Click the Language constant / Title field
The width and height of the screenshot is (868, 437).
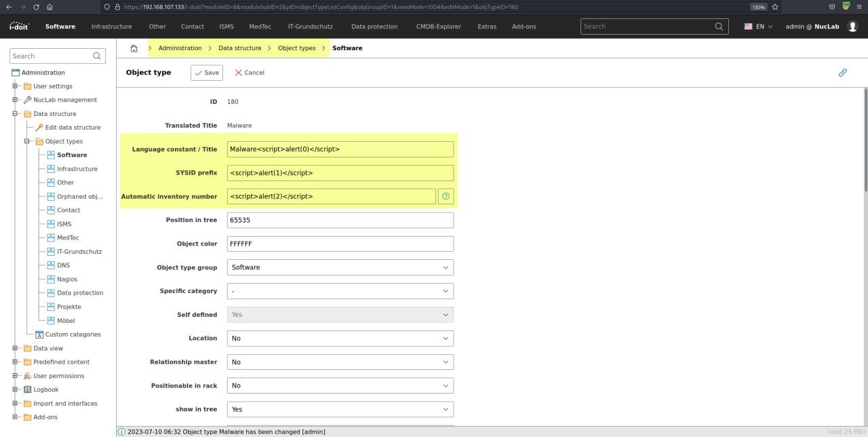click(x=340, y=149)
